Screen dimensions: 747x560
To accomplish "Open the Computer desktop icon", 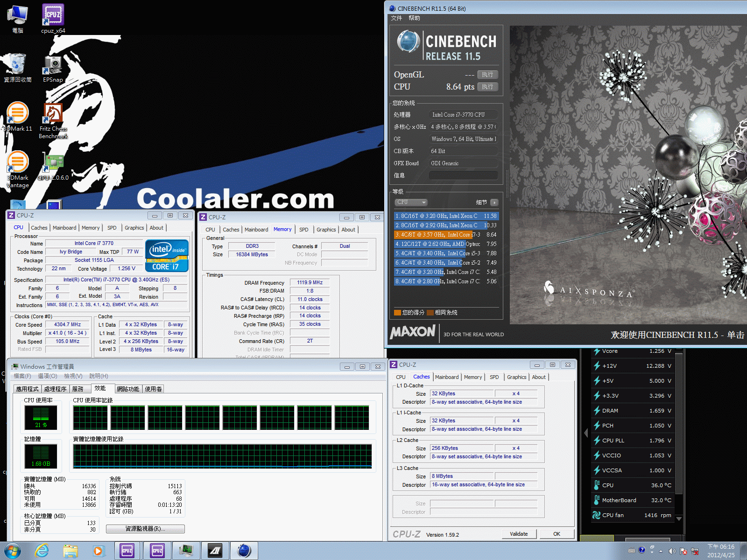I will click(18, 19).
